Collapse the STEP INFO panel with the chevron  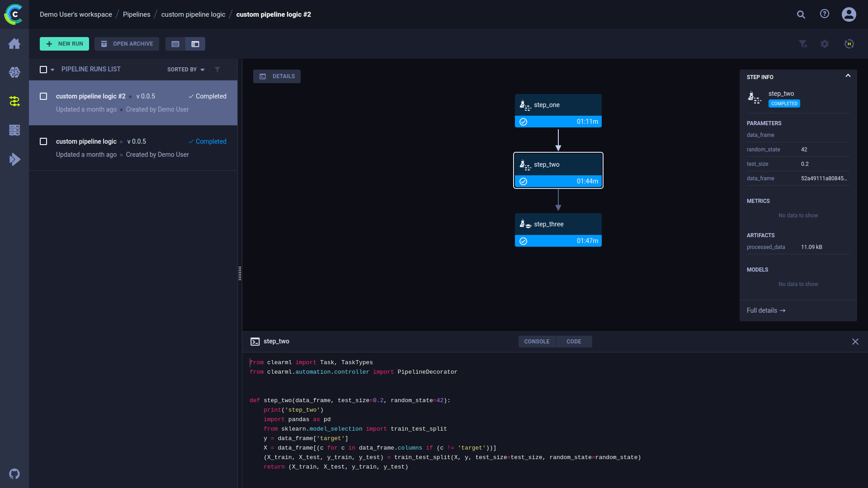click(848, 75)
